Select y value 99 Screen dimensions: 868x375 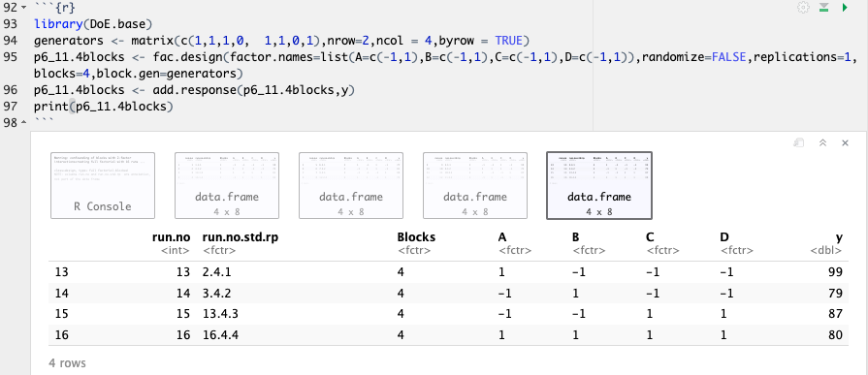pos(836,271)
